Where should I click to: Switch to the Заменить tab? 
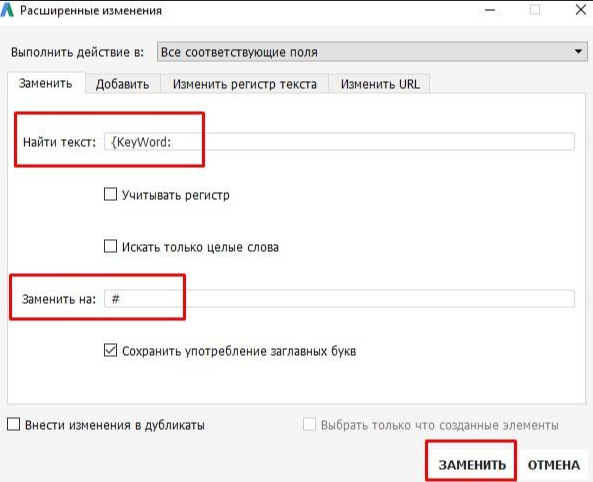pos(46,83)
